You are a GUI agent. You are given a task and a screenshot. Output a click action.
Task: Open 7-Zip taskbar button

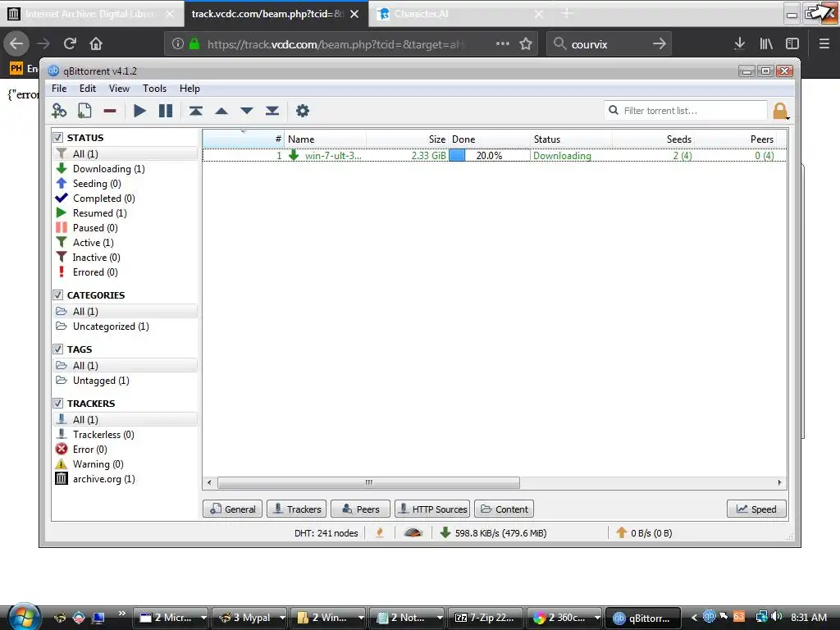pyautogui.click(x=486, y=618)
